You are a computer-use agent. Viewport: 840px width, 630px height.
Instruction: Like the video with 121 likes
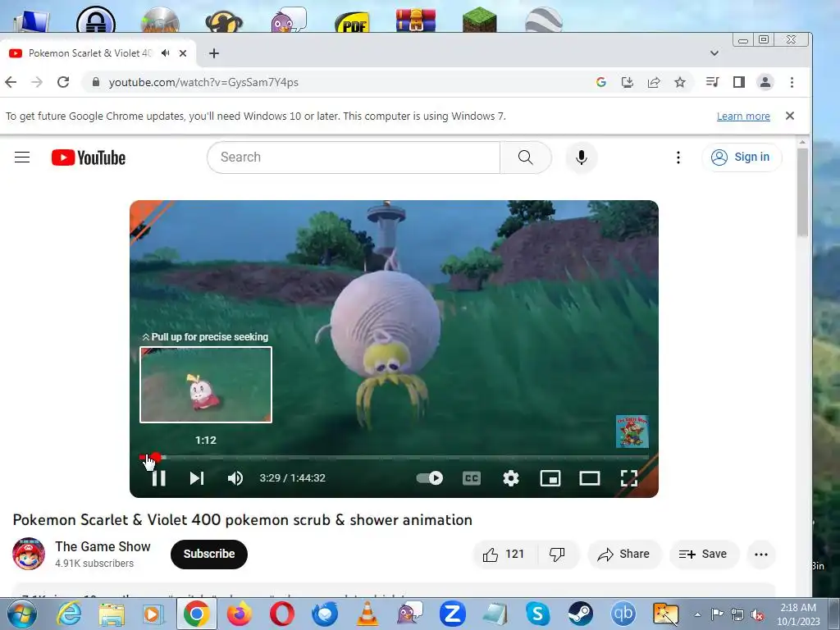tap(503, 554)
